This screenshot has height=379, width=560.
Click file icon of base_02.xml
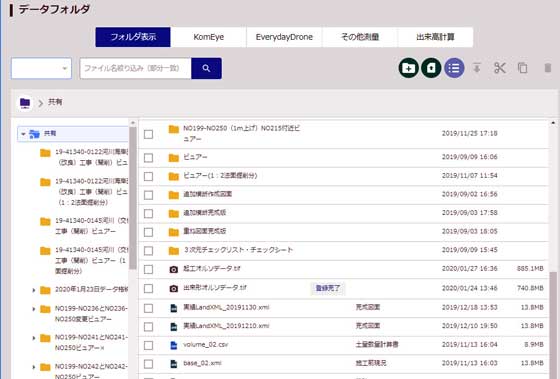pos(174,364)
